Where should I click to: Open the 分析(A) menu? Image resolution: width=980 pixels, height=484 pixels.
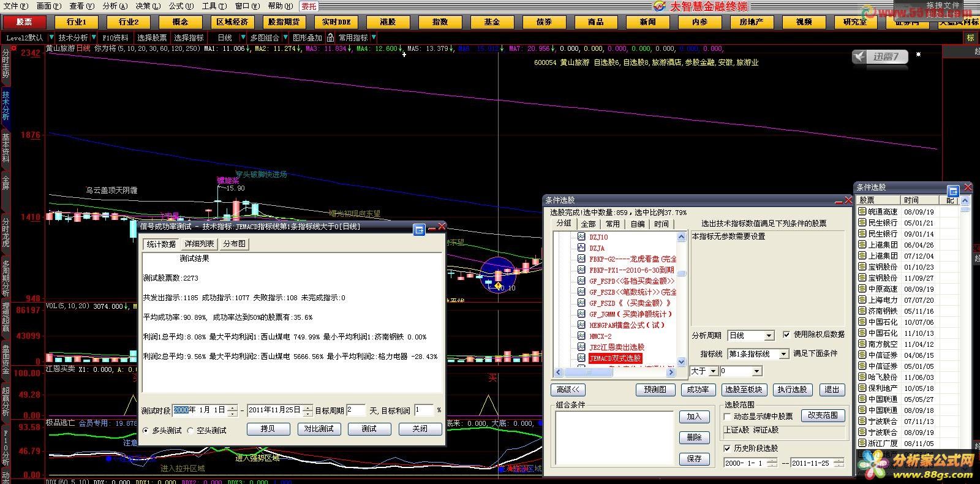[115, 6]
